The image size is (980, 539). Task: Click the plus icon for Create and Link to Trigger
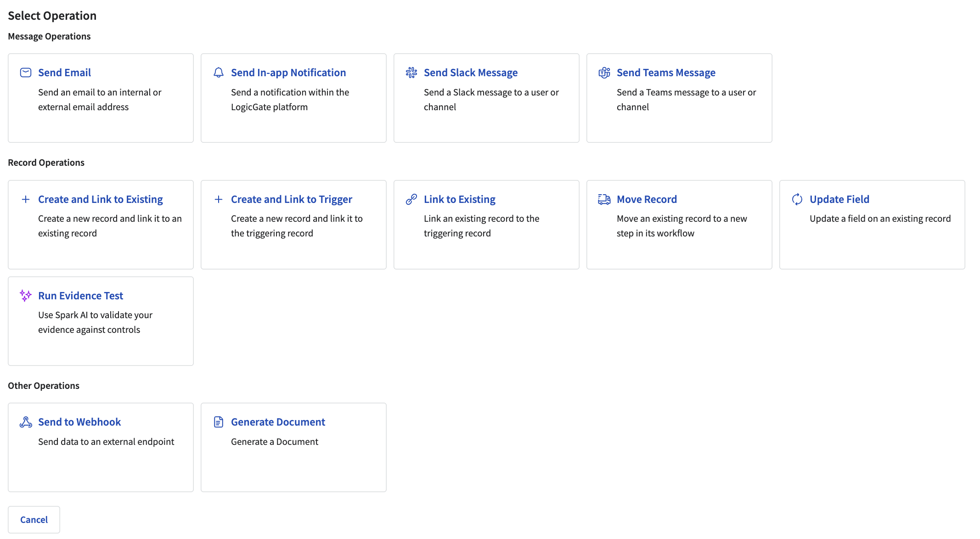[x=219, y=199]
